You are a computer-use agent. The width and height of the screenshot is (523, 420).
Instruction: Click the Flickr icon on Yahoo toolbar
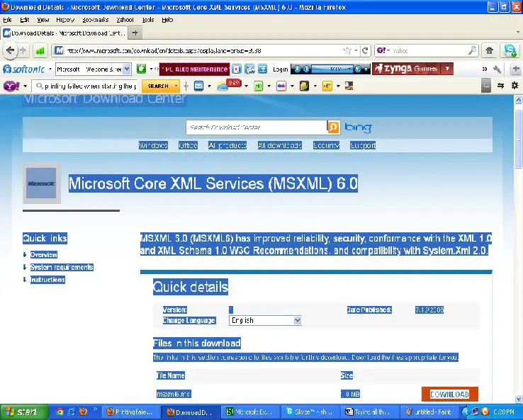pyautogui.click(x=281, y=86)
